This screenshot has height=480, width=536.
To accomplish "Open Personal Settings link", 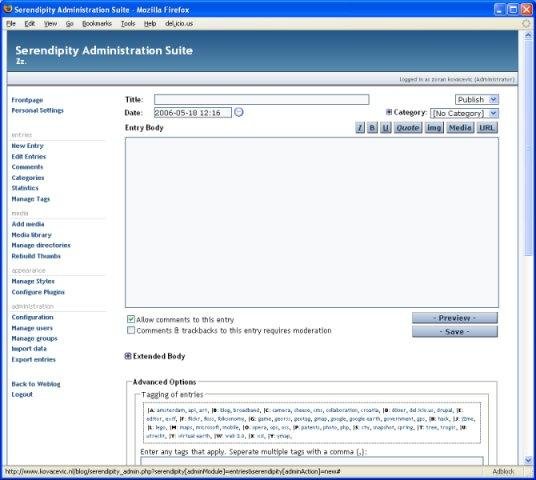I will (x=38, y=110).
